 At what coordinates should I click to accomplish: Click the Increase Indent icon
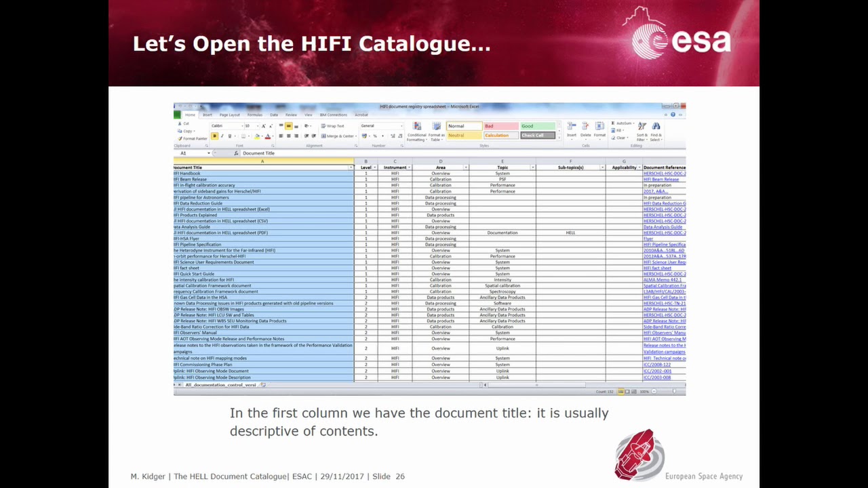coord(314,136)
